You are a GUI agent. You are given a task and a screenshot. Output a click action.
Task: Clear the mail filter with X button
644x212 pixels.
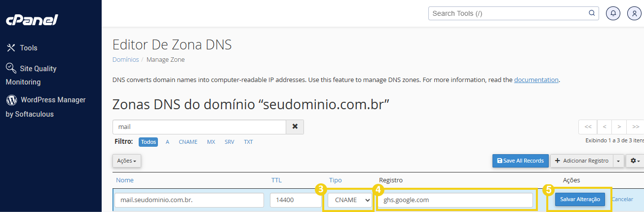click(295, 127)
